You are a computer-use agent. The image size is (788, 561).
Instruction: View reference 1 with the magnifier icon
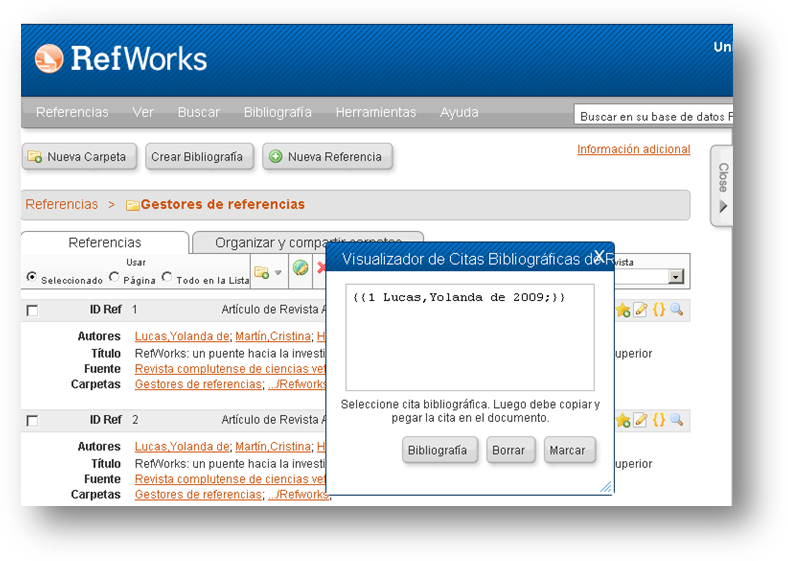coord(676,310)
